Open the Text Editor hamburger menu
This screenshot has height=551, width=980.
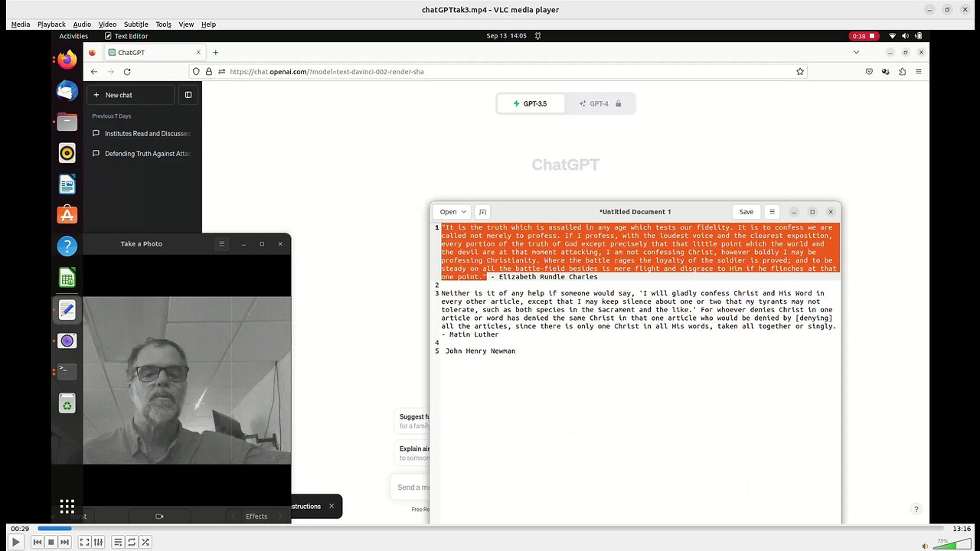click(772, 212)
